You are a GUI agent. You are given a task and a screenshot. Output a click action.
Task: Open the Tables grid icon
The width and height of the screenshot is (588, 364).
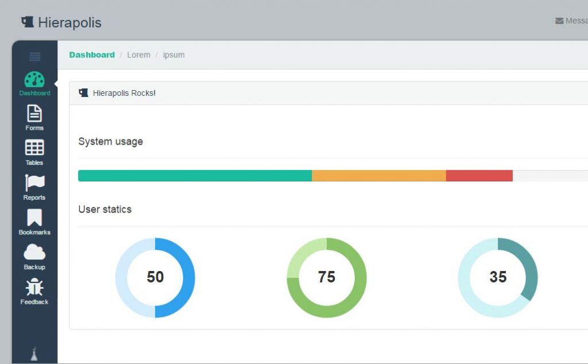click(34, 149)
